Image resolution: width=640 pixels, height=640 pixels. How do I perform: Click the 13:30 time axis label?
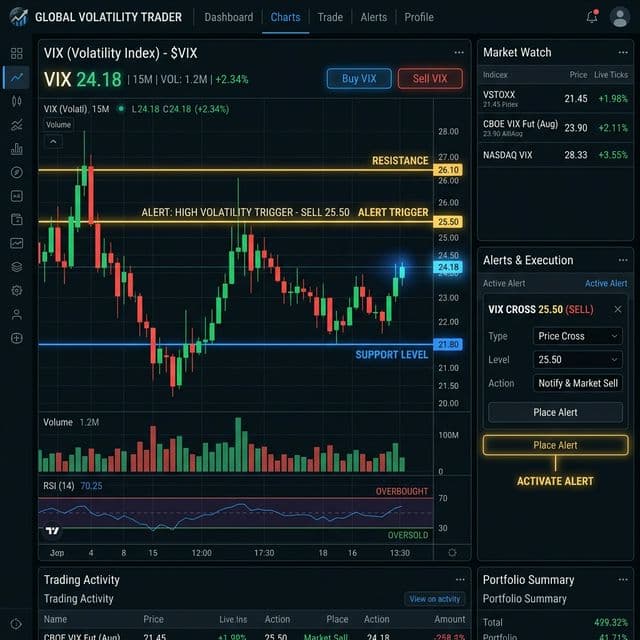pos(400,553)
